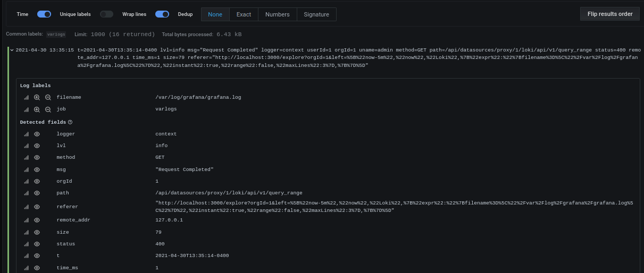This screenshot has height=273, width=644.
Task: Show only the msg field via eye icon
Action: tap(37, 170)
